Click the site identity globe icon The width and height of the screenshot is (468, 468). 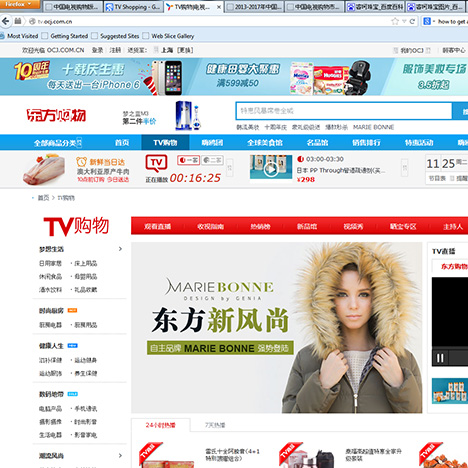tap(32, 21)
